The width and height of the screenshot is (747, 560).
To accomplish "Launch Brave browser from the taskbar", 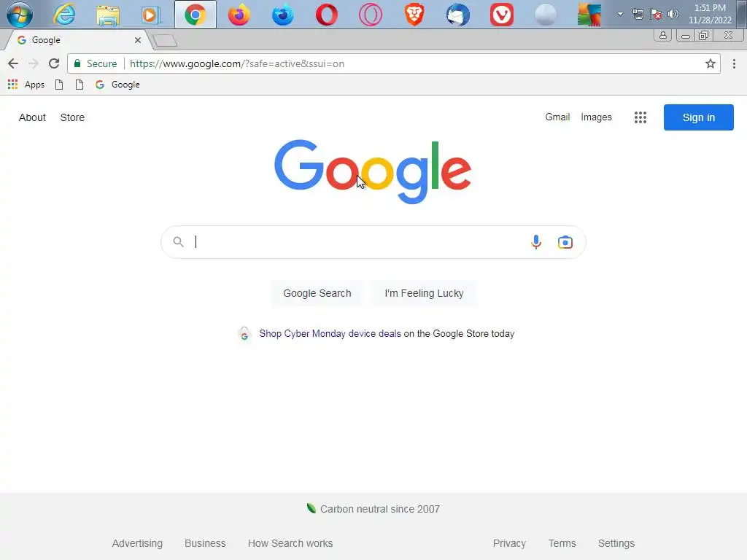I will pyautogui.click(x=414, y=15).
